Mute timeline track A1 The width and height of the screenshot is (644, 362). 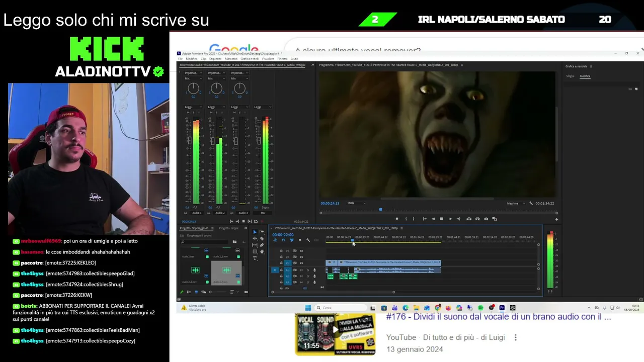click(x=301, y=270)
